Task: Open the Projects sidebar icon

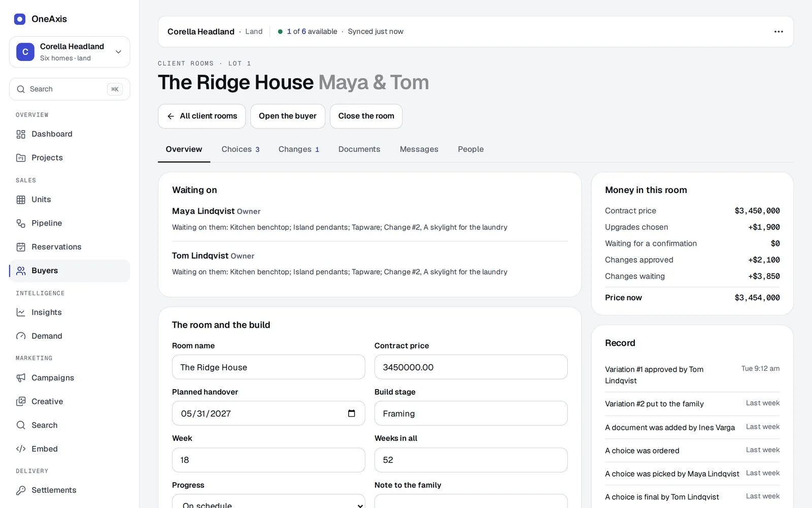Action: point(21,158)
